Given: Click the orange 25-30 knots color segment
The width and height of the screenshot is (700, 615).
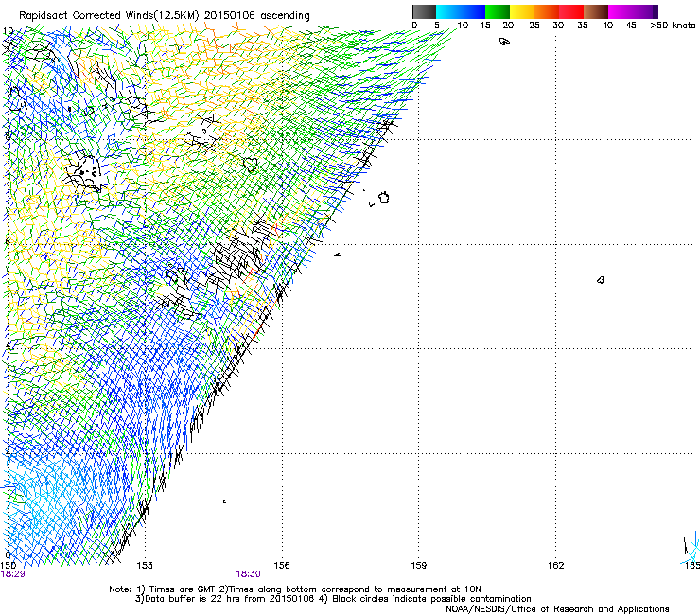Looking at the screenshot, I should pyautogui.click(x=547, y=11).
